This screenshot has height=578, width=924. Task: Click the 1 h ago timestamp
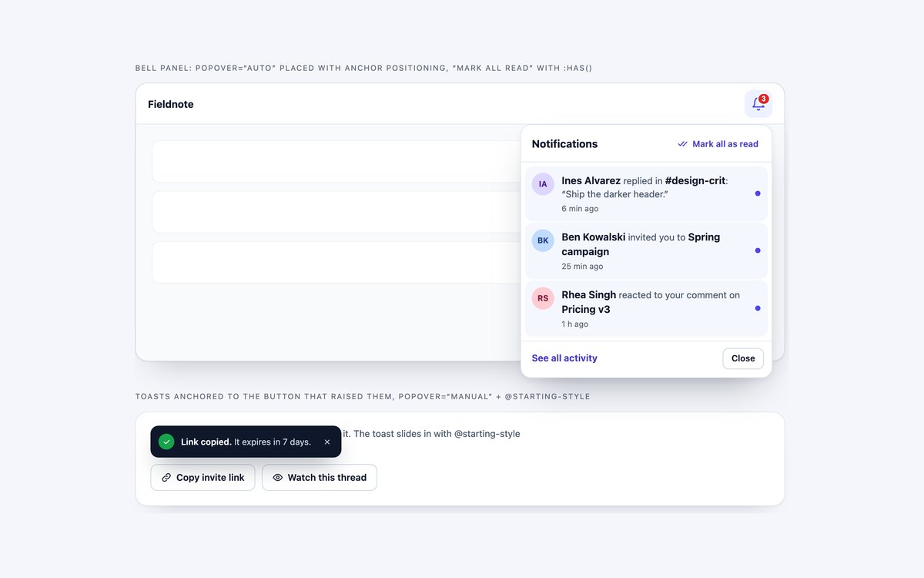tap(574, 324)
